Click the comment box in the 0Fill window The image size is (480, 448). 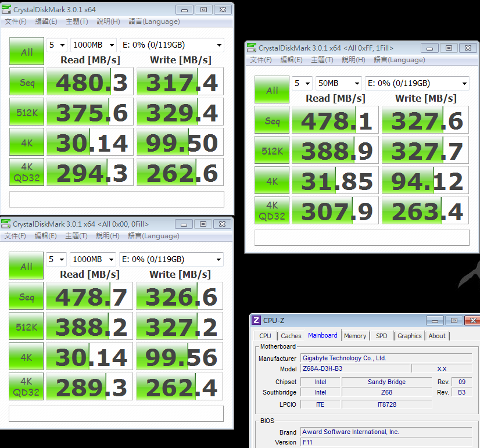[116, 414]
